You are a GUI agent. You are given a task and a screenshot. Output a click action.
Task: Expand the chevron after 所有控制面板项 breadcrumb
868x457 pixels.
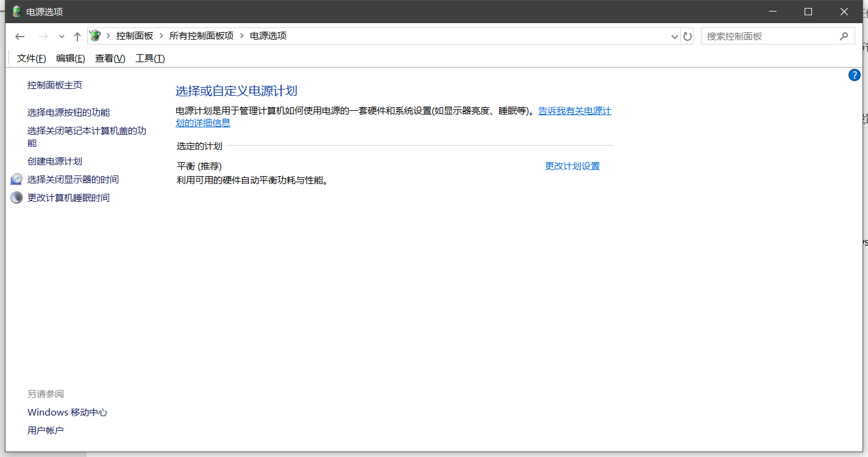pos(242,36)
